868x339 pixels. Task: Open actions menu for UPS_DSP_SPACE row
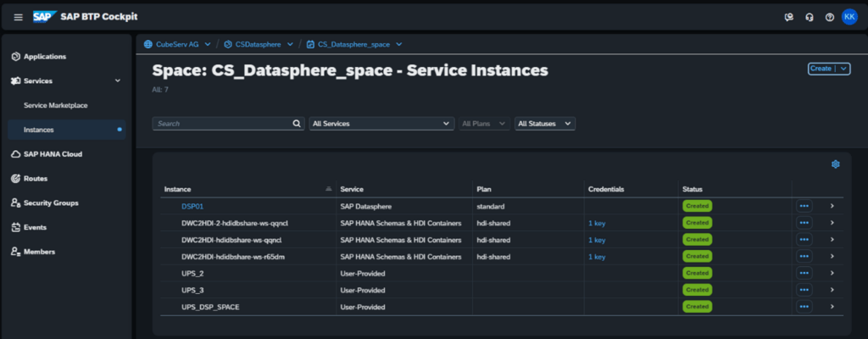pos(804,306)
